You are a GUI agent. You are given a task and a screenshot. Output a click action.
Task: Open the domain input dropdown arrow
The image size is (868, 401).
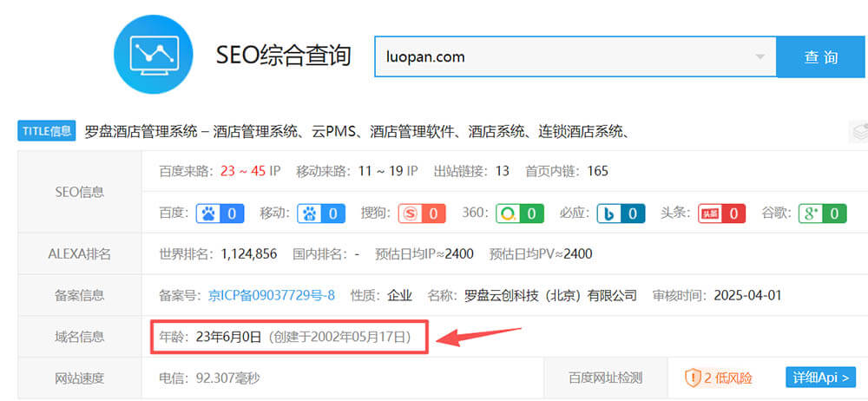tap(760, 57)
